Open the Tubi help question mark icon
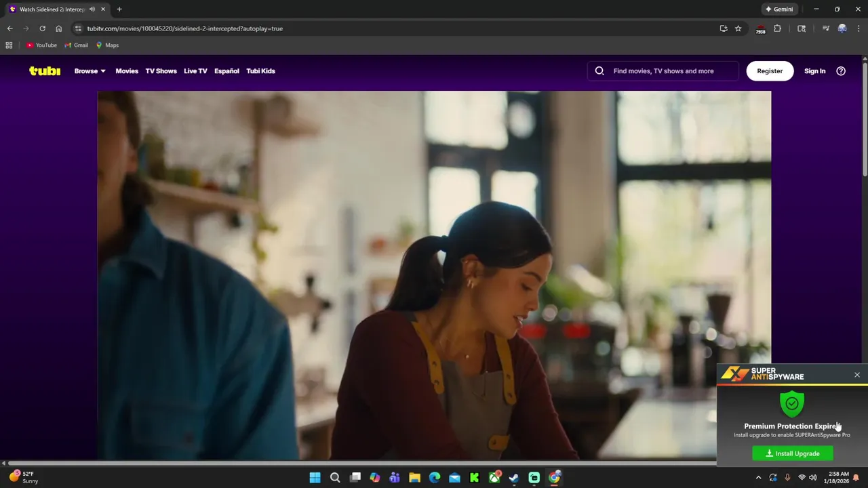The image size is (868, 488). pos(841,70)
